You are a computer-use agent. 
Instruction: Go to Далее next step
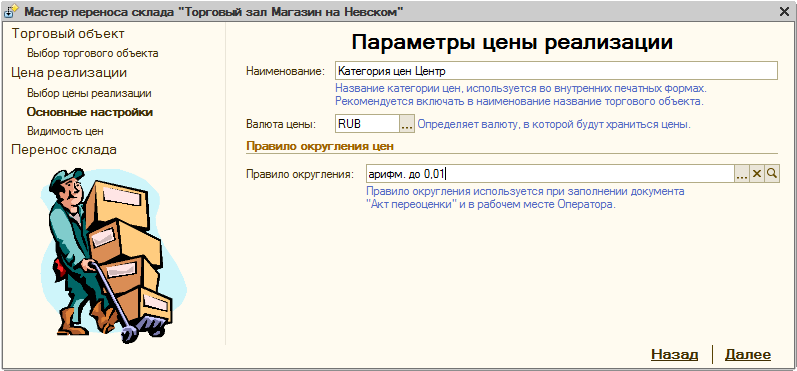pyautogui.click(x=748, y=354)
